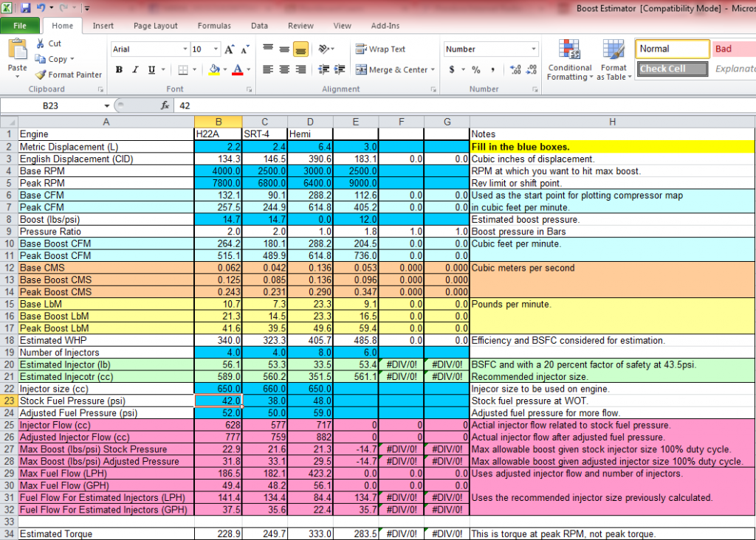The width and height of the screenshot is (756, 540).
Task: Toggle Italic formatting
Action: [134, 69]
